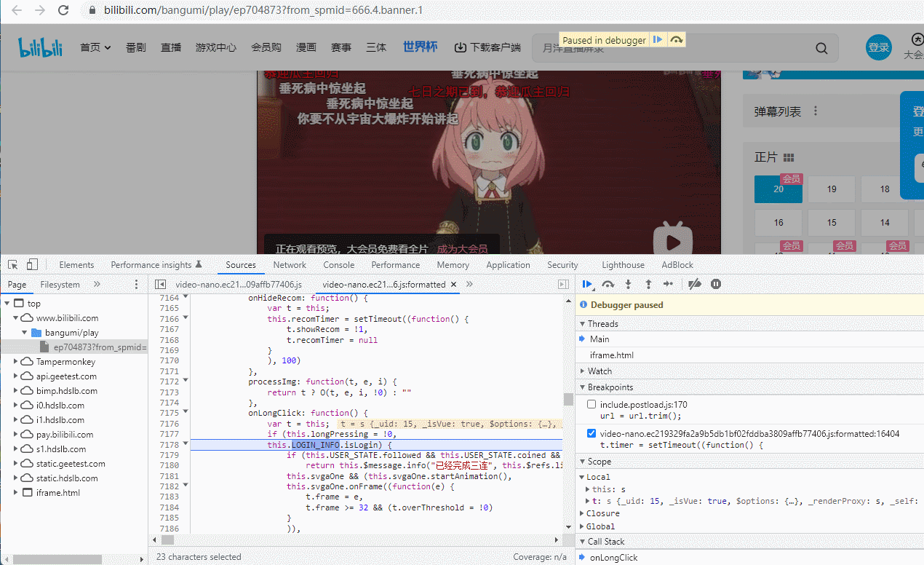Open the navigator three-dot menu
The height and width of the screenshot is (565, 924).
[x=136, y=284]
